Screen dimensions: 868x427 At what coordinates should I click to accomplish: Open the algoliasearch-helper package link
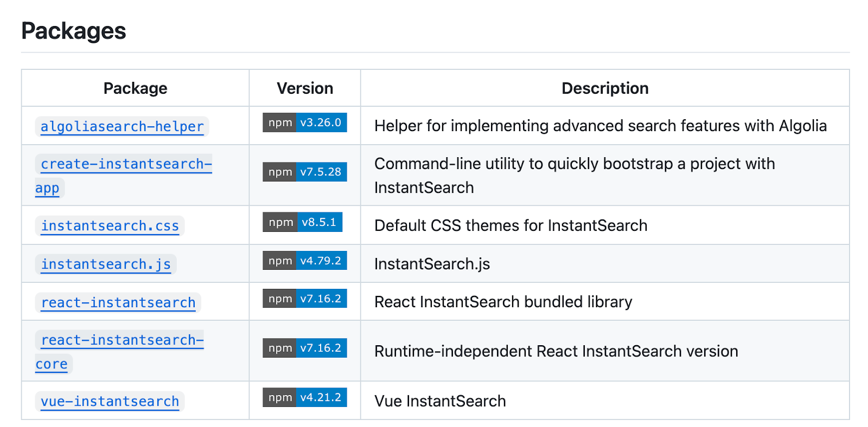pyautogui.click(x=122, y=127)
